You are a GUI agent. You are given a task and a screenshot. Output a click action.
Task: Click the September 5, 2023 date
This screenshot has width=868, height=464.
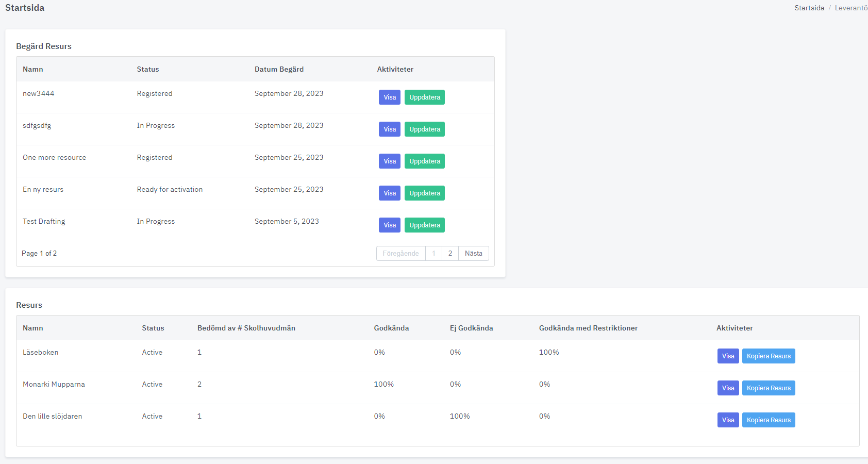[x=287, y=221]
